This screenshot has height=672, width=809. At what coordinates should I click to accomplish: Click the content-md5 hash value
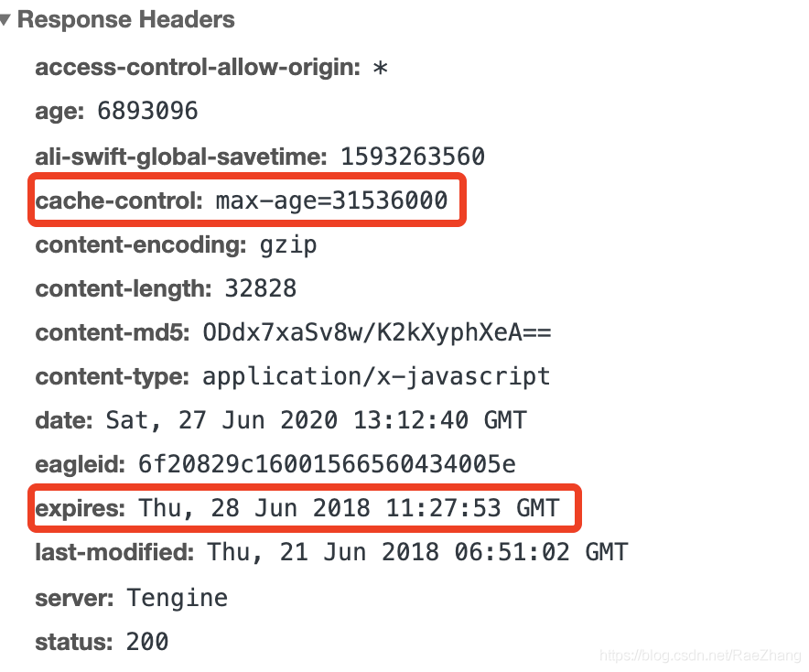click(377, 332)
